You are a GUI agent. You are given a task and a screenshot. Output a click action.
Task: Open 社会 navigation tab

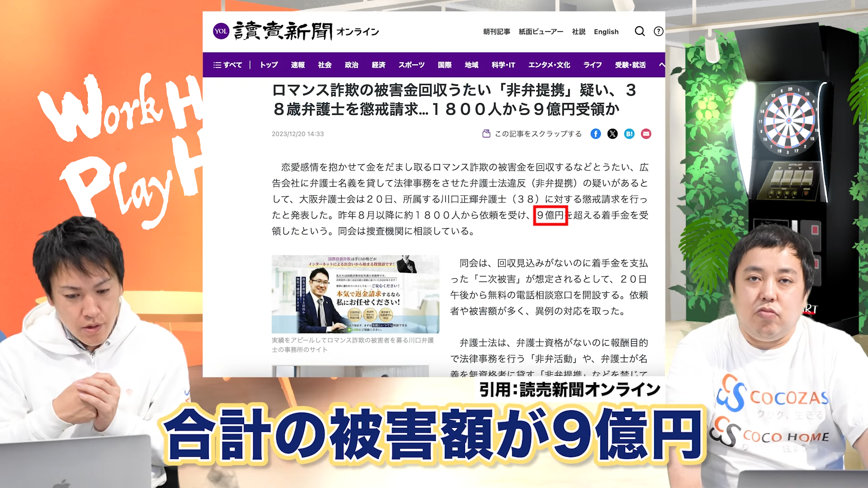coord(325,65)
